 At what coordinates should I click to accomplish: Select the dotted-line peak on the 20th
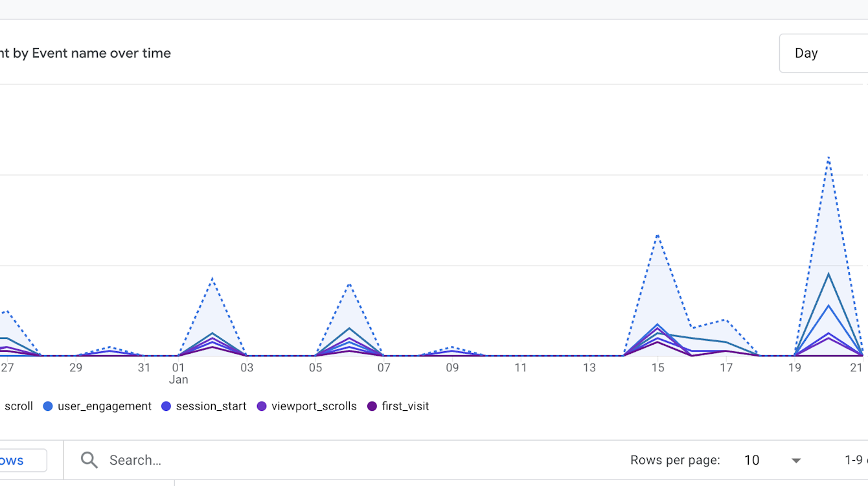click(828, 157)
